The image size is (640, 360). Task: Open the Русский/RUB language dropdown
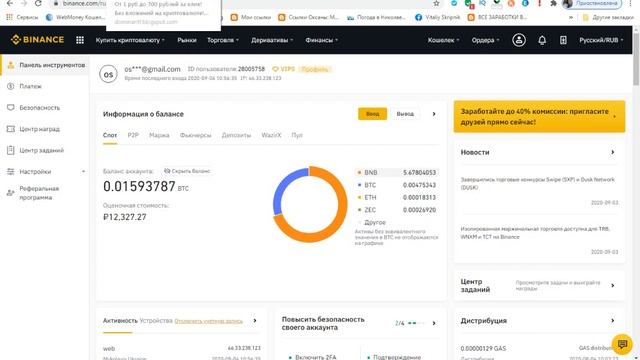pyautogui.click(x=601, y=40)
